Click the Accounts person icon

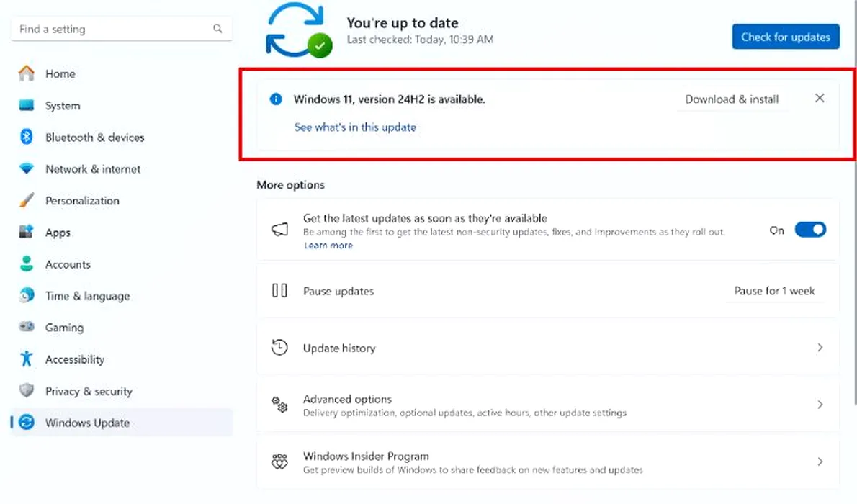26,264
